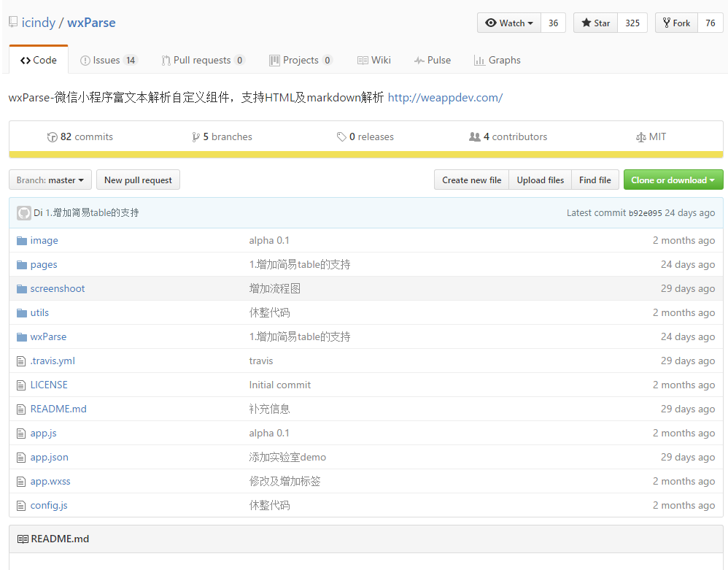Go to the Projects tab

tap(301, 60)
